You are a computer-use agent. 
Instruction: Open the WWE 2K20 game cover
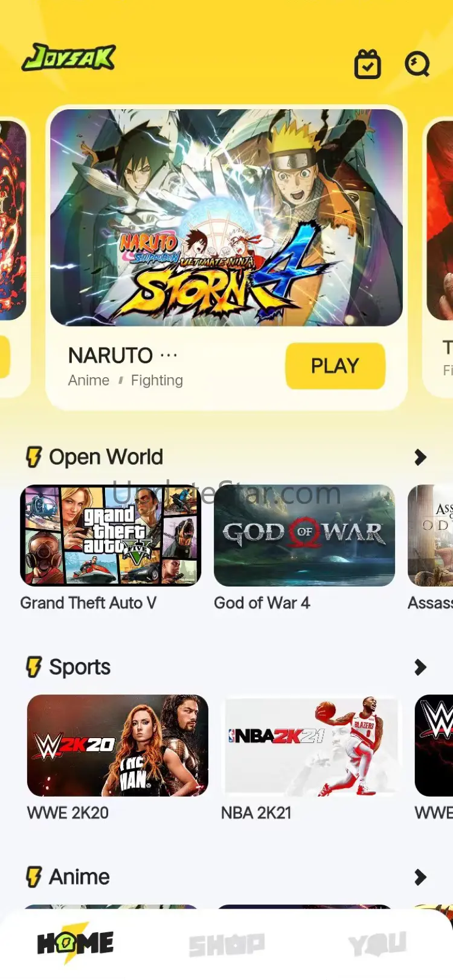[118, 745]
